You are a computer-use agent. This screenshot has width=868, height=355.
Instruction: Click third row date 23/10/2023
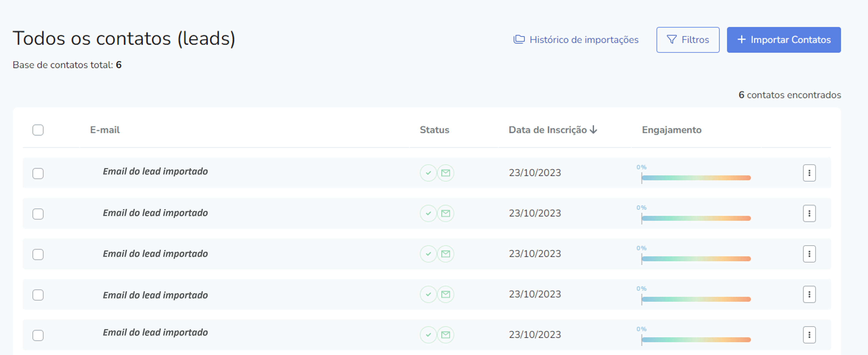(535, 254)
